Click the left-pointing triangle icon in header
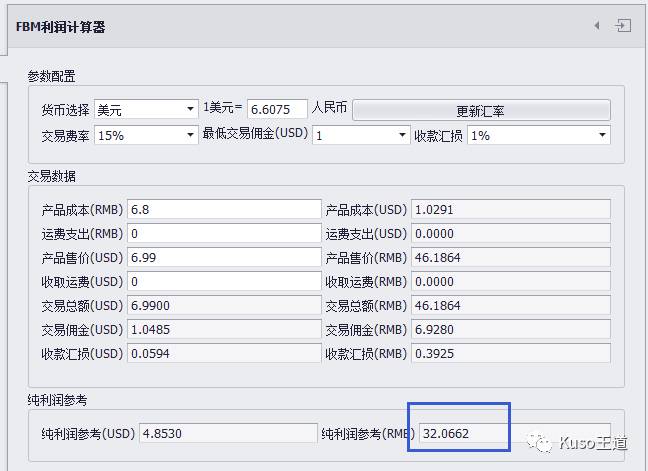 click(x=597, y=26)
